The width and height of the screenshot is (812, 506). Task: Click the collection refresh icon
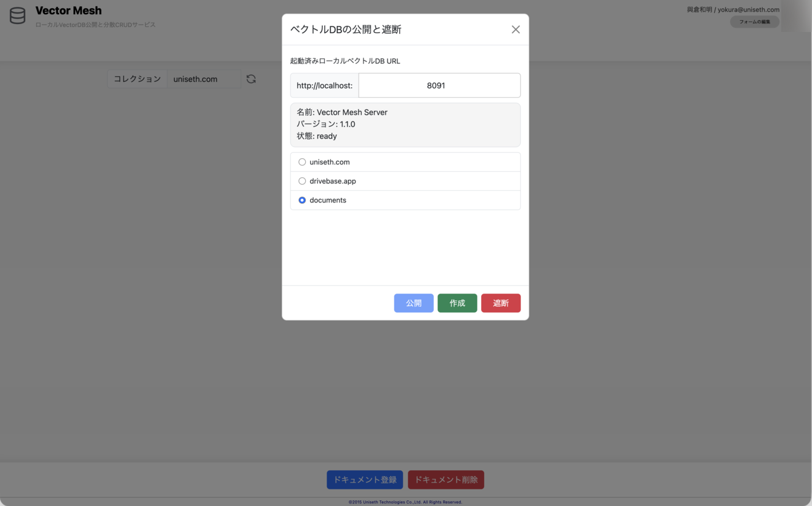(x=251, y=79)
